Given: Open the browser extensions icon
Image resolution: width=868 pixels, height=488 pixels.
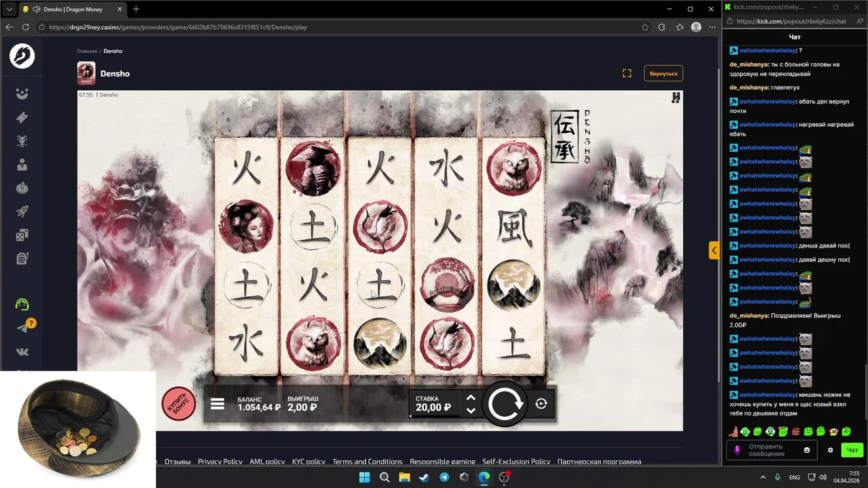Looking at the screenshot, I should coord(662,27).
